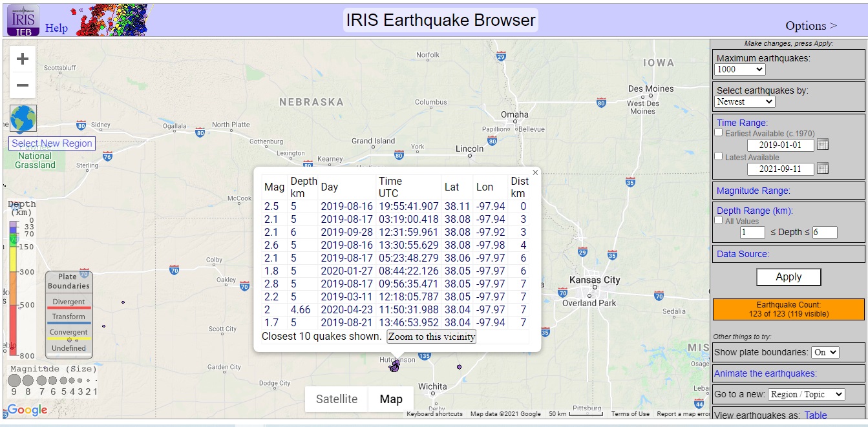This screenshot has width=868, height=427.
Task: Check the All Values depth checkbox
Action: (719, 220)
